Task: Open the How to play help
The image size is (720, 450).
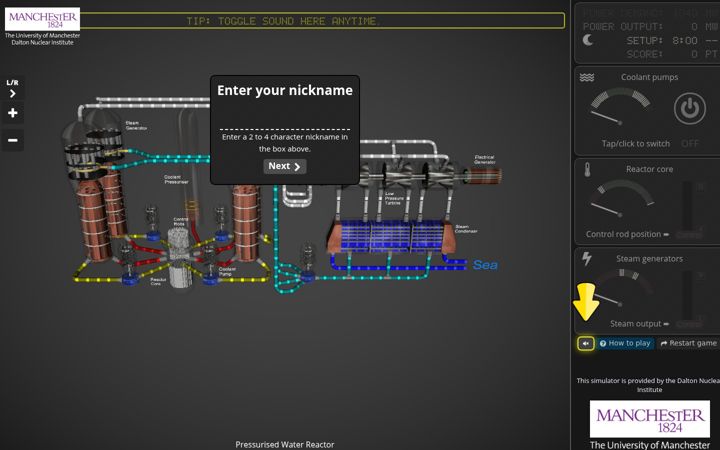Action: pyautogui.click(x=625, y=343)
